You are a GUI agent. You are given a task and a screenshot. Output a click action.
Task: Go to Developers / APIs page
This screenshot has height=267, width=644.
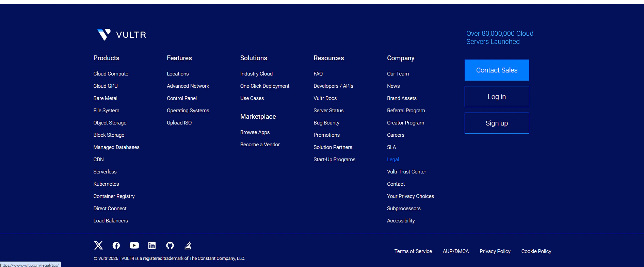pos(334,86)
